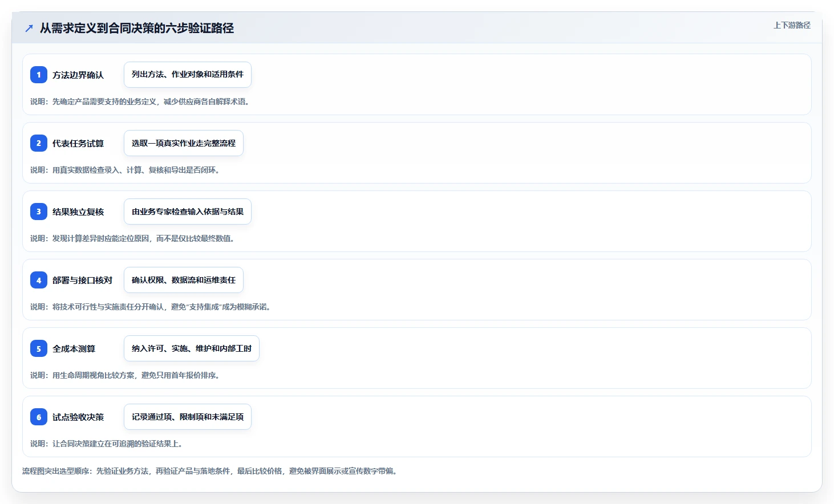The width and height of the screenshot is (834, 504).
Task: Select step badge number 2
Action: [39, 143]
